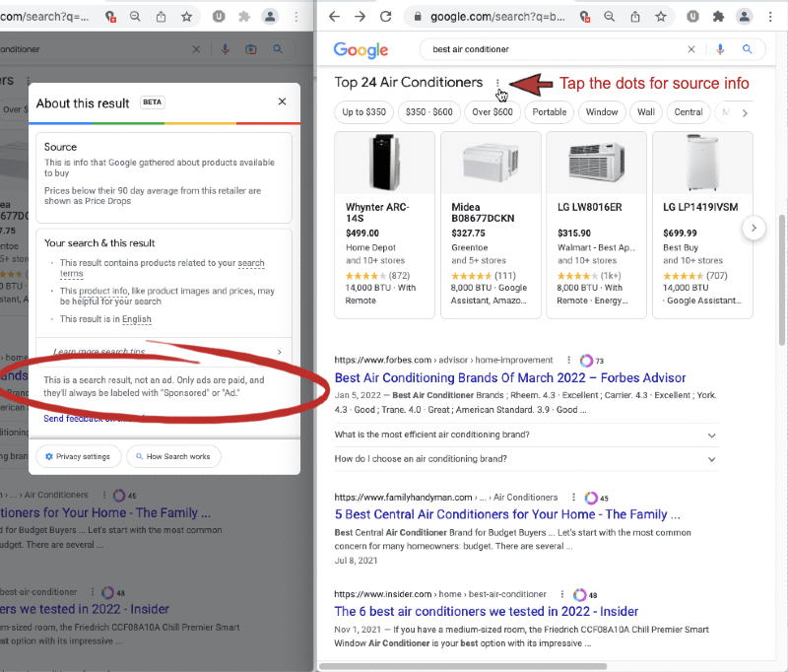Click the horizontal scrollbar at page bottom
This screenshot has height=672, width=788.
click(462, 666)
